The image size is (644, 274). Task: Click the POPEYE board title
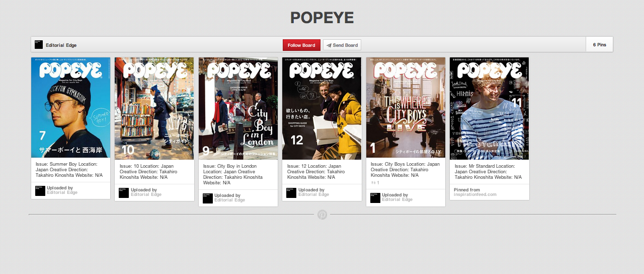[322, 18]
